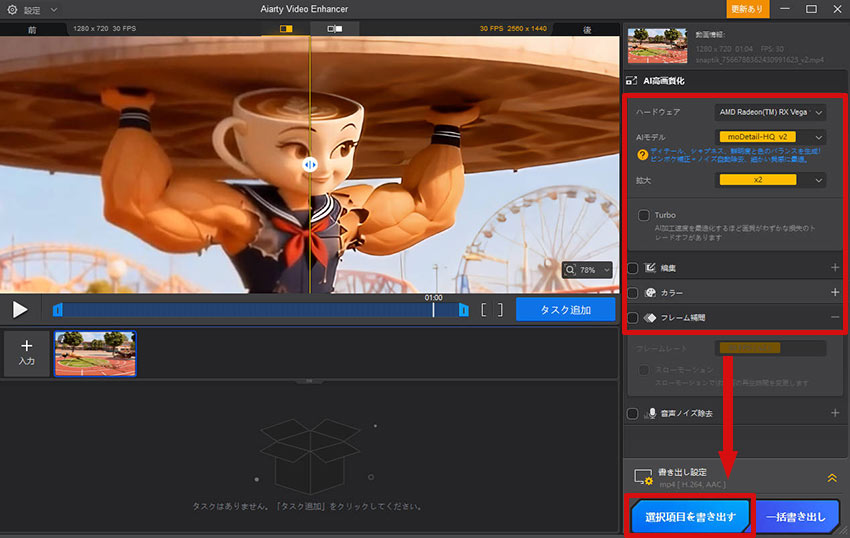Click the タスク追加 button

tap(565, 310)
